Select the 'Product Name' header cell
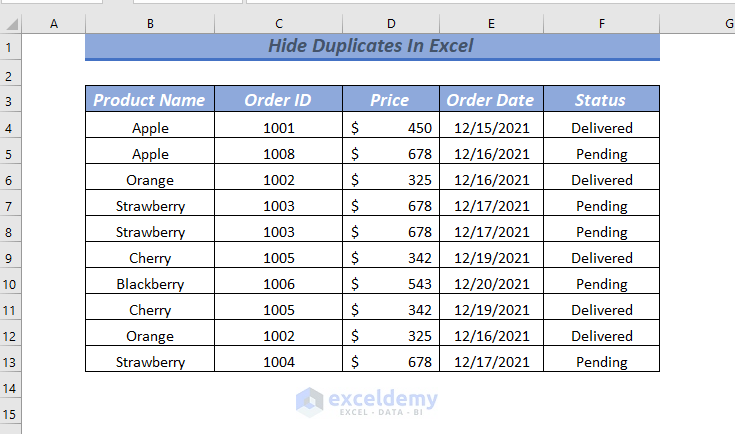This screenshot has height=434, width=735. pyautogui.click(x=149, y=99)
